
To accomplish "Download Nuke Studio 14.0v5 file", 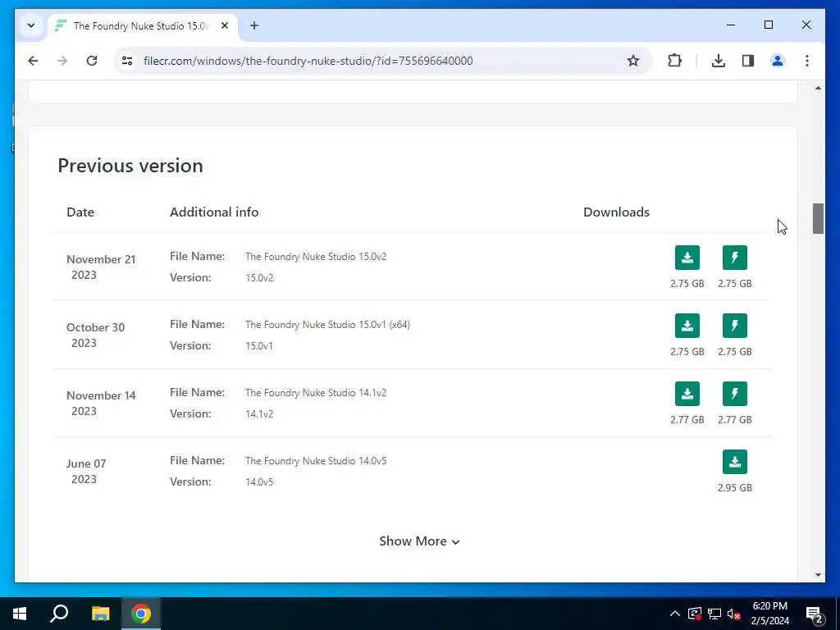I will point(734,462).
